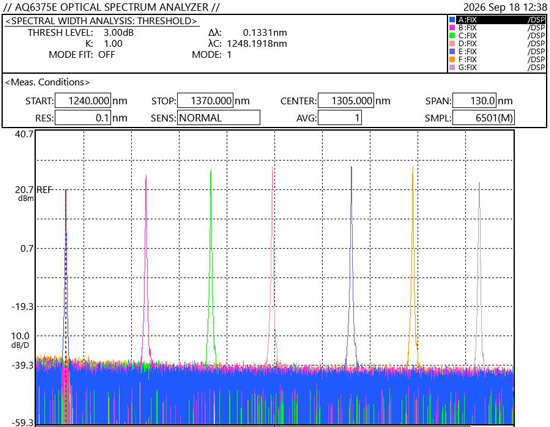Click the pink color swatch of trace D
Screen dimensions: 550x427
pyautogui.click(x=452, y=44)
